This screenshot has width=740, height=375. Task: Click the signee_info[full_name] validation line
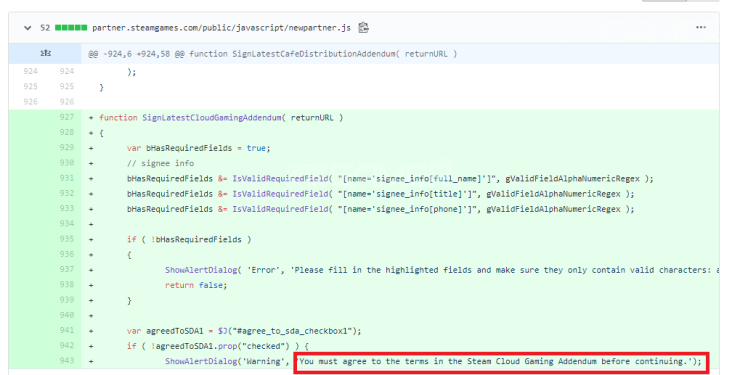[x=390, y=179]
